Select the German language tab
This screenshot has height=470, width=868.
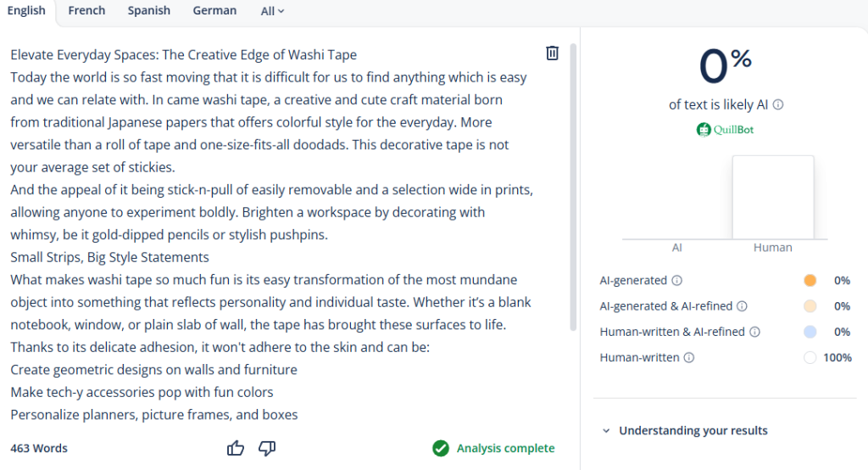point(214,11)
